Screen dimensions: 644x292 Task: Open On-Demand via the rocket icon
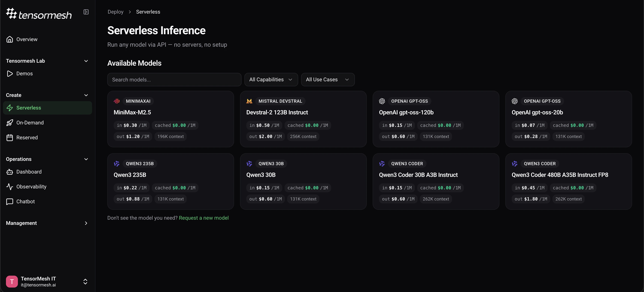point(10,123)
